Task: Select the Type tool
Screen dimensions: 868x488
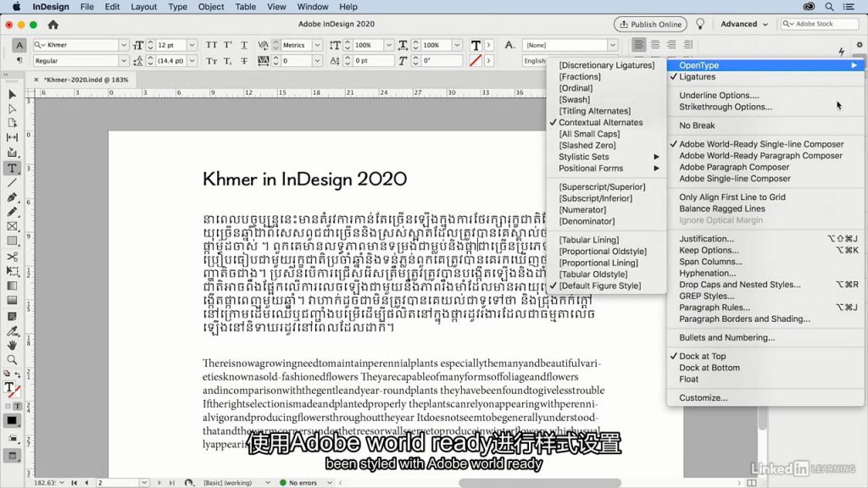Action: coord(12,169)
